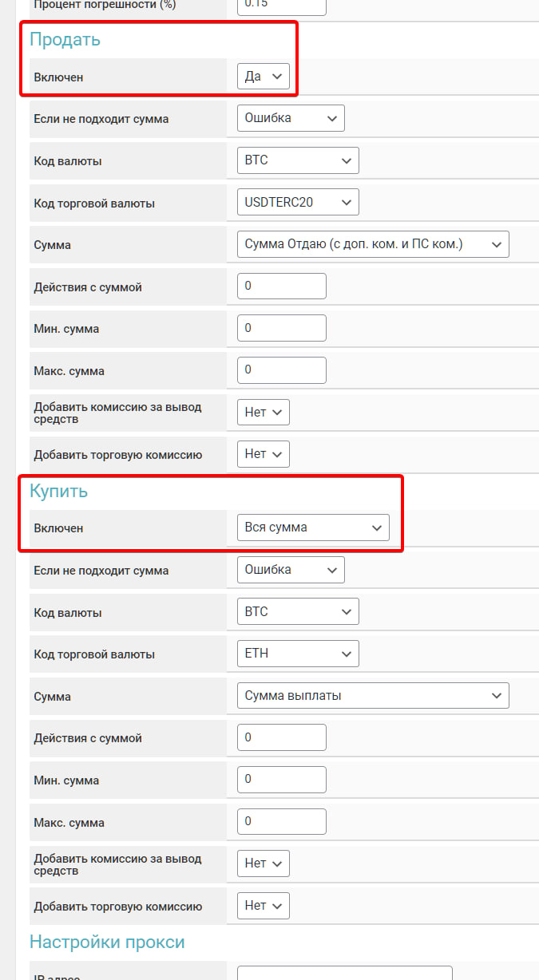The image size is (539, 980).
Task: Open the trading fee dropdown in the Продать section
Action: 263,454
